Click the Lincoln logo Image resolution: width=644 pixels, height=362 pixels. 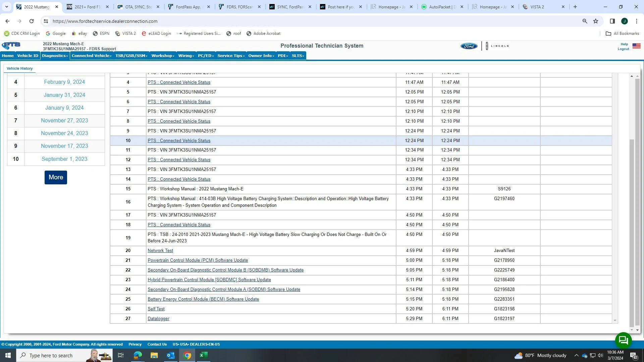coord(497,46)
